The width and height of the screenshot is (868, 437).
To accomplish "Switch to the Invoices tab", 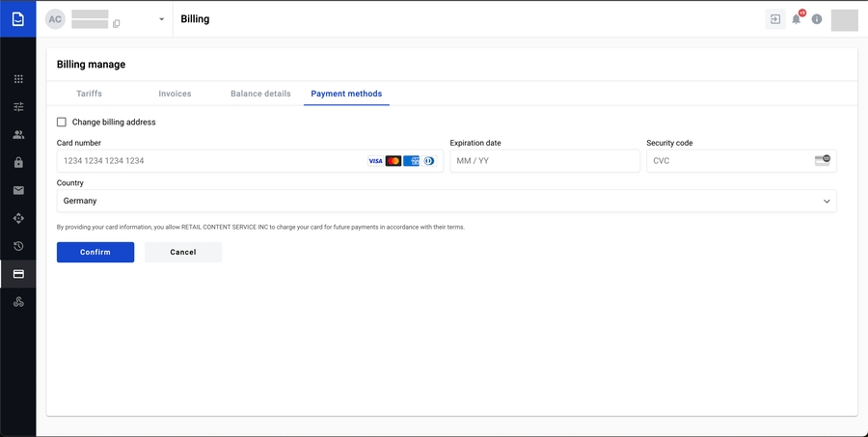I will pyautogui.click(x=175, y=94).
